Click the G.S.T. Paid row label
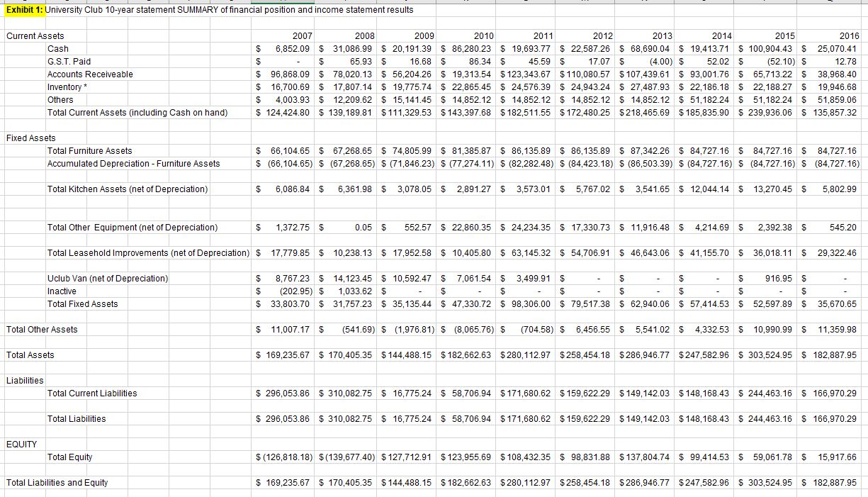Image resolution: width=868 pixels, height=497 pixels. 66,61
